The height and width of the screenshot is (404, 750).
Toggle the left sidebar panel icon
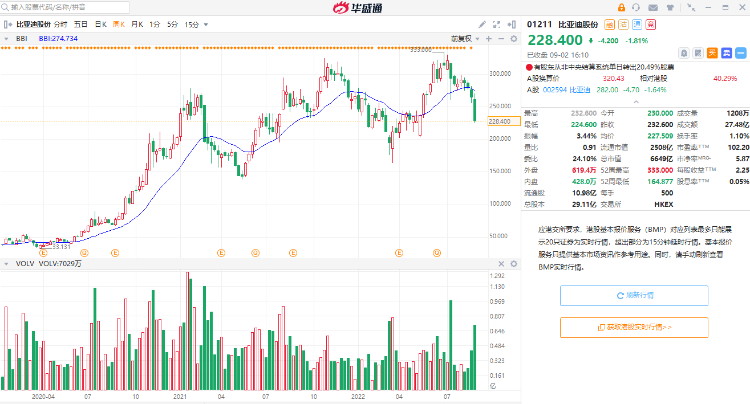pyautogui.click(x=8, y=24)
